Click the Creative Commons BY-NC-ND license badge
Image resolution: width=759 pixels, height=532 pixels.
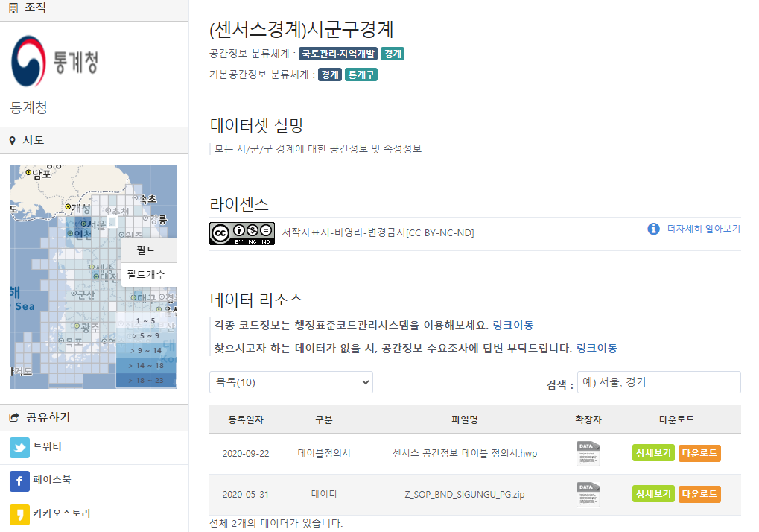[x=242, y=233]
